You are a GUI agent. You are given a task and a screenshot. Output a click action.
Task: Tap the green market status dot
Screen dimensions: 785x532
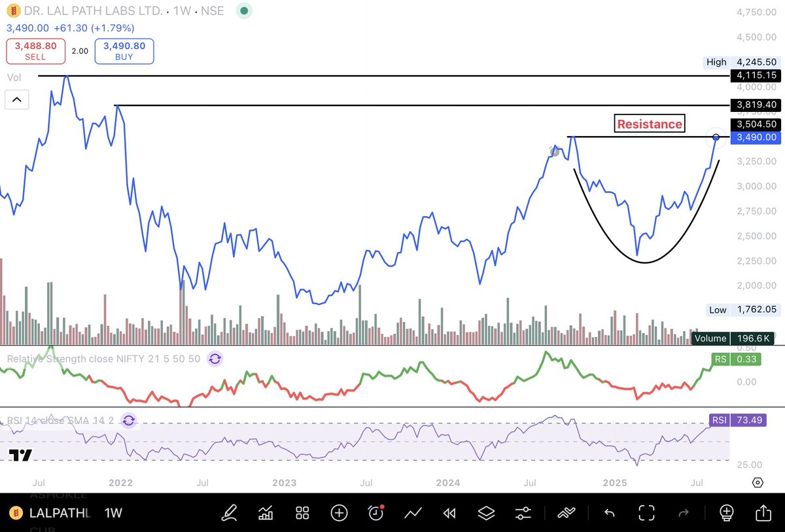(243, 11)
